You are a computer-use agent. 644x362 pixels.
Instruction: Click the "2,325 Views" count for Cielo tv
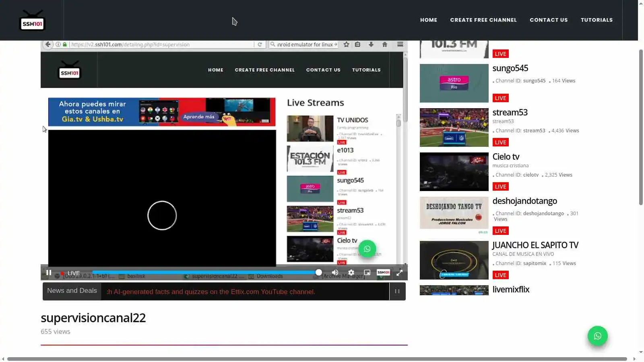tap(558, 175)
